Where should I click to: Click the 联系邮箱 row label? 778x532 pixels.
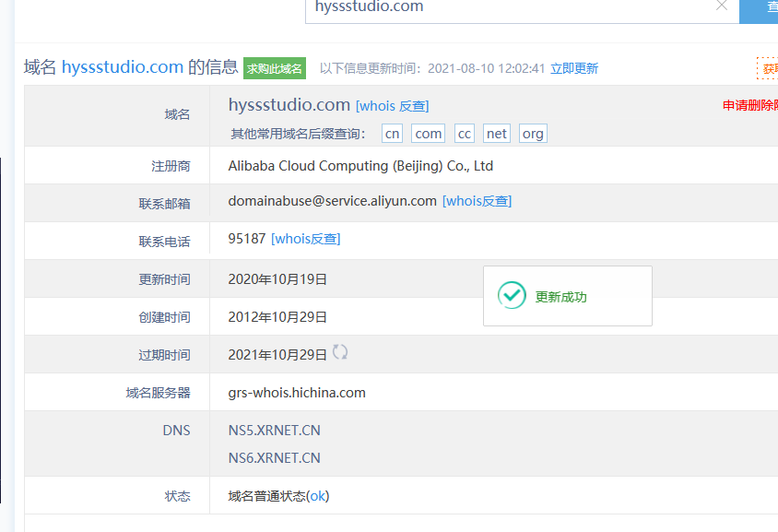pos(164,204)
